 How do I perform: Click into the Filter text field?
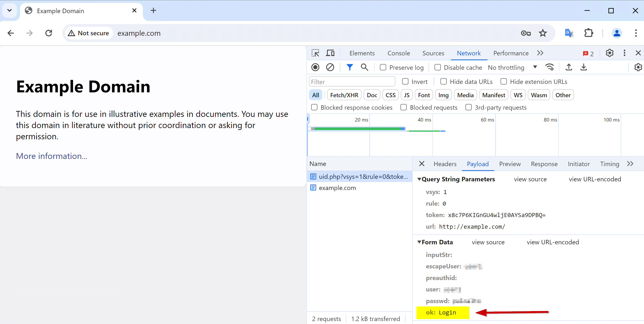tap(352, 82)
